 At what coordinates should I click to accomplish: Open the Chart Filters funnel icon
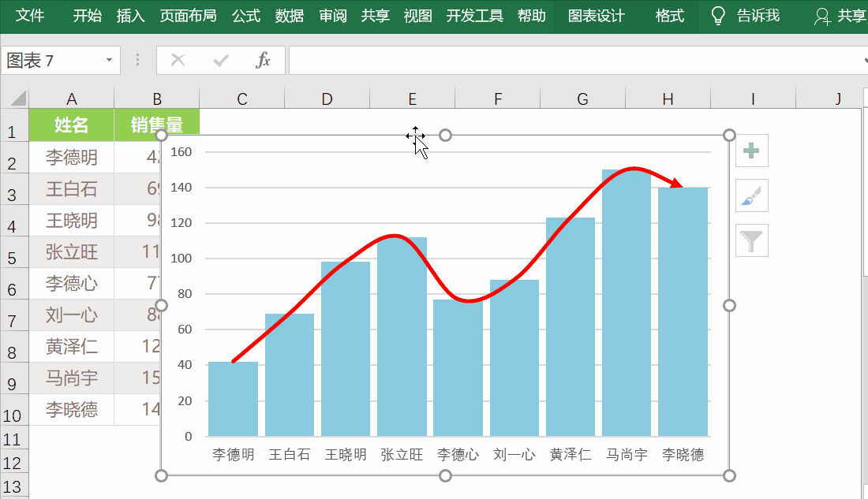coord(751,240)
